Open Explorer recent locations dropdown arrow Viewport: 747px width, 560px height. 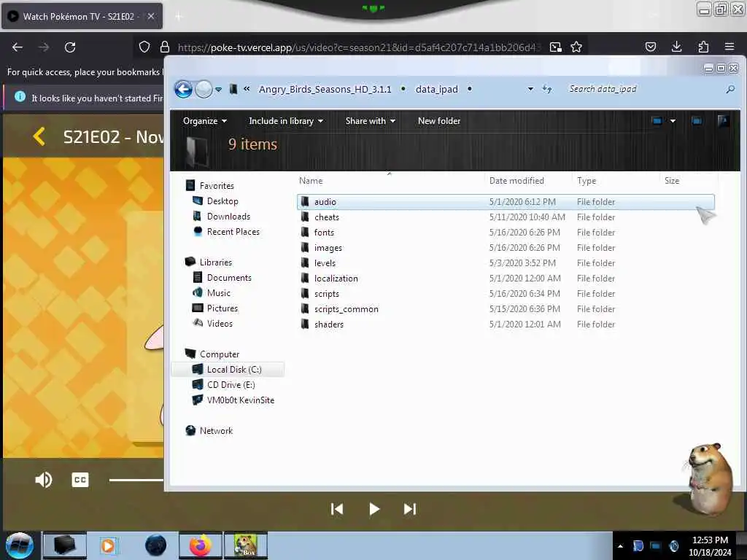218,90
